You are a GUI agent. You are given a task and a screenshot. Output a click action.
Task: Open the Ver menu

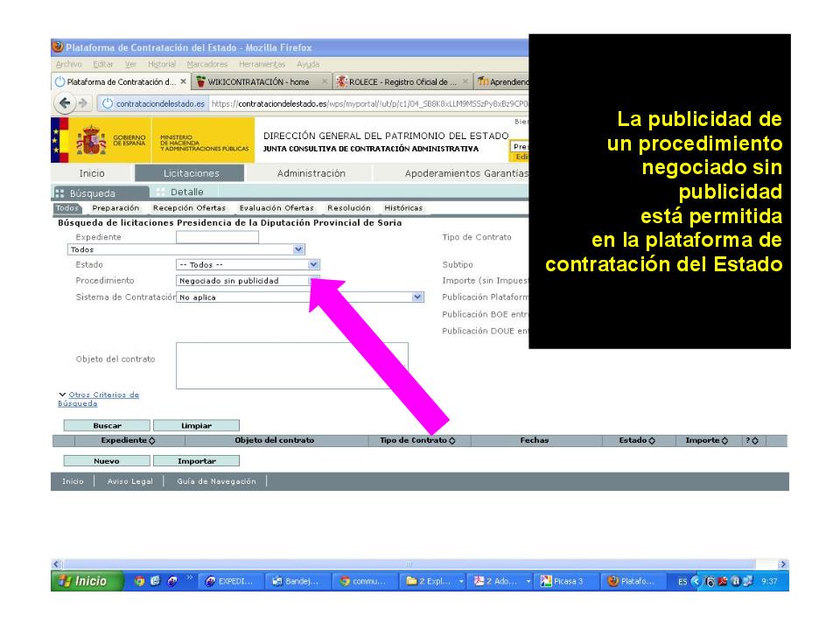(x=130, y=64)
